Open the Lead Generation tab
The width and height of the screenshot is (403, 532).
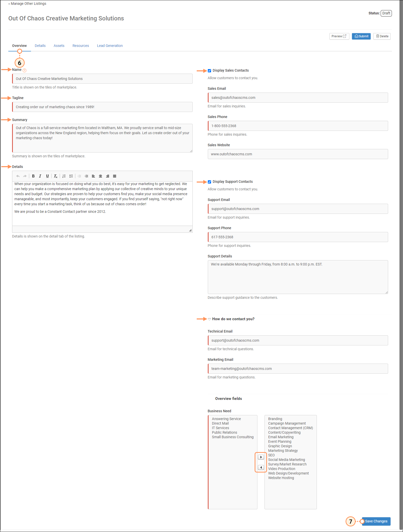[110, 46]
